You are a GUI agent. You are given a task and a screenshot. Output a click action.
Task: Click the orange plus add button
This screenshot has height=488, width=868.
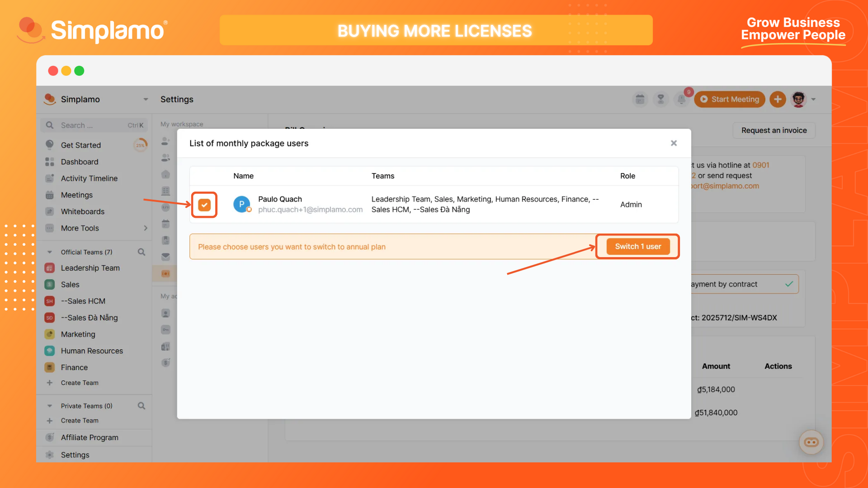pos(778,99)
